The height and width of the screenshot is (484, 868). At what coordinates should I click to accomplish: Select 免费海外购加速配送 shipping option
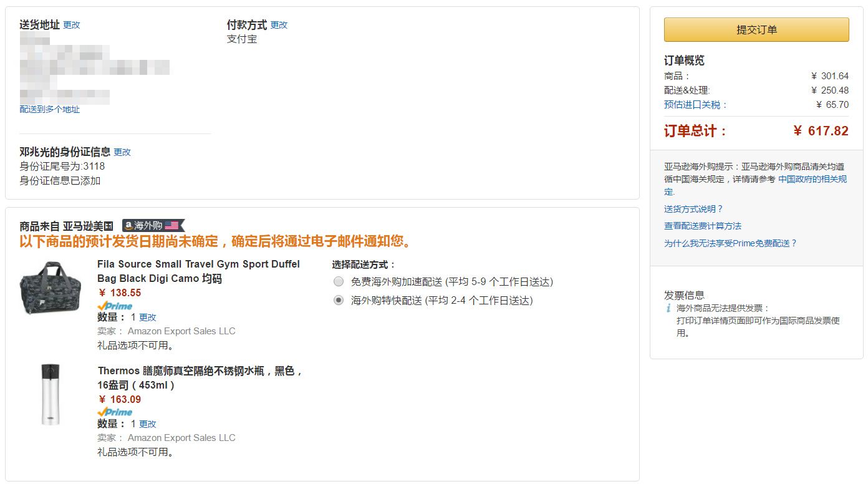338,281
